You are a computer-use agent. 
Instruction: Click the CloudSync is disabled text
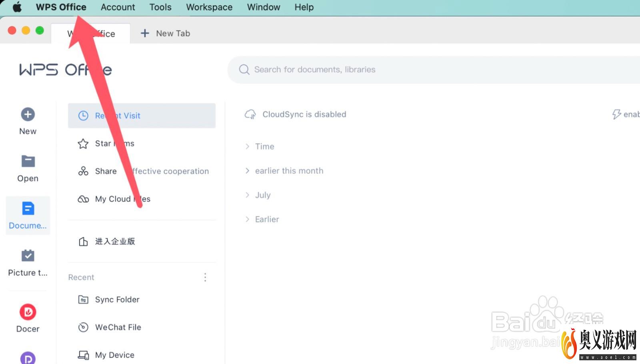(304, 114)
